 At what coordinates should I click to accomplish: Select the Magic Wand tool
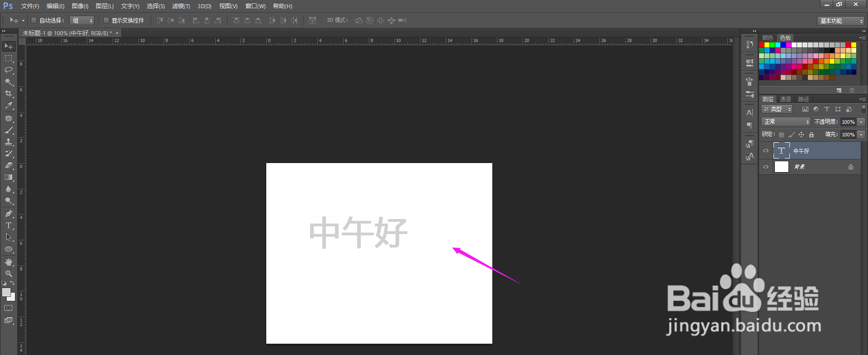[9, 82]
